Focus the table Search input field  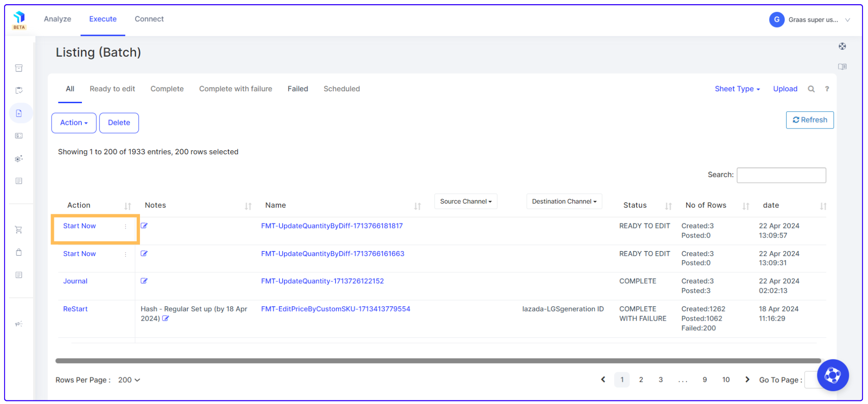click(781, 175)
